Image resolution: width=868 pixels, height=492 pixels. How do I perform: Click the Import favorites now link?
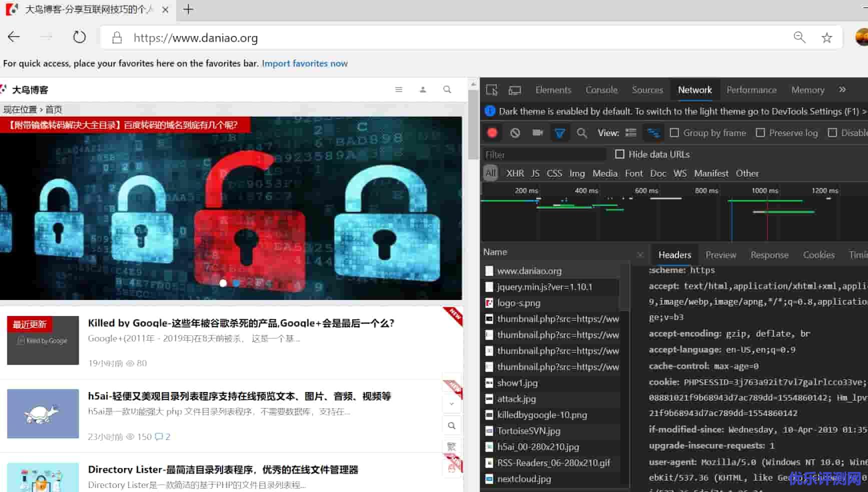[x=305, y=63]
